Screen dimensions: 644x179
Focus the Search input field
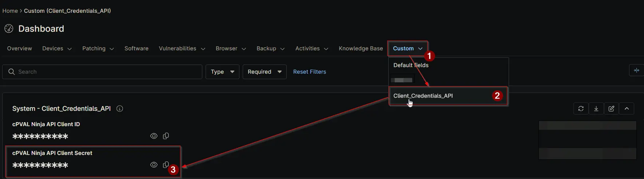point(102,72)
